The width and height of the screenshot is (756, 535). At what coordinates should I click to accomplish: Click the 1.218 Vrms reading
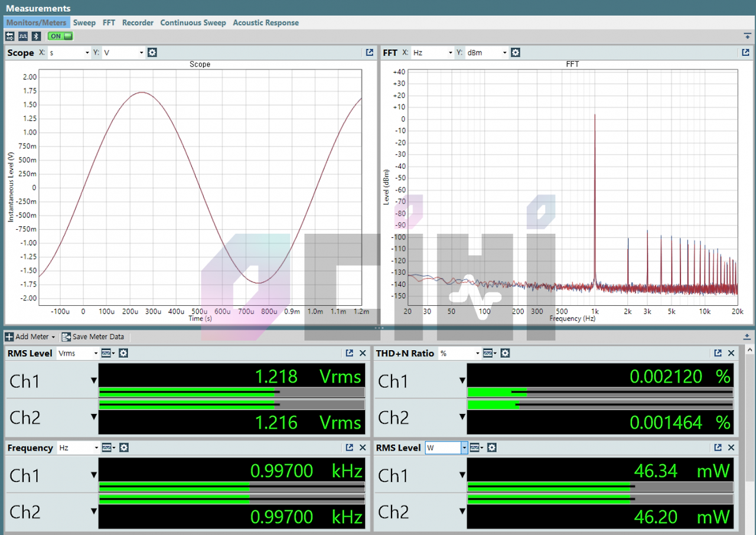(x=308, y=376)
